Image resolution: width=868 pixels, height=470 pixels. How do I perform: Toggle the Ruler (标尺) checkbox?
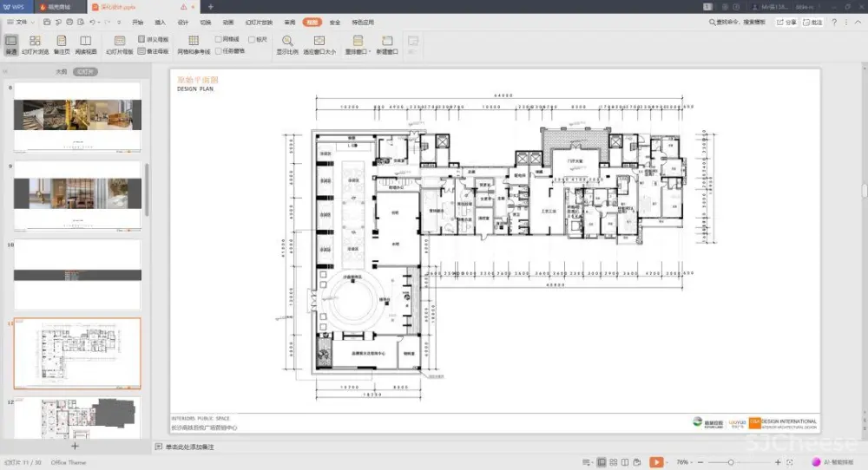click(x=251, y=39)
